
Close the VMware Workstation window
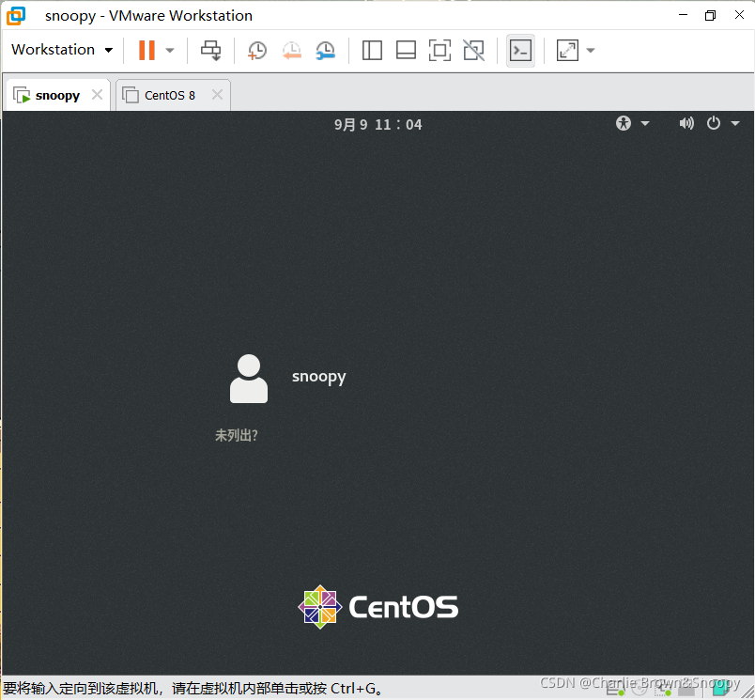pyautogui.click(x=739, y=15)
